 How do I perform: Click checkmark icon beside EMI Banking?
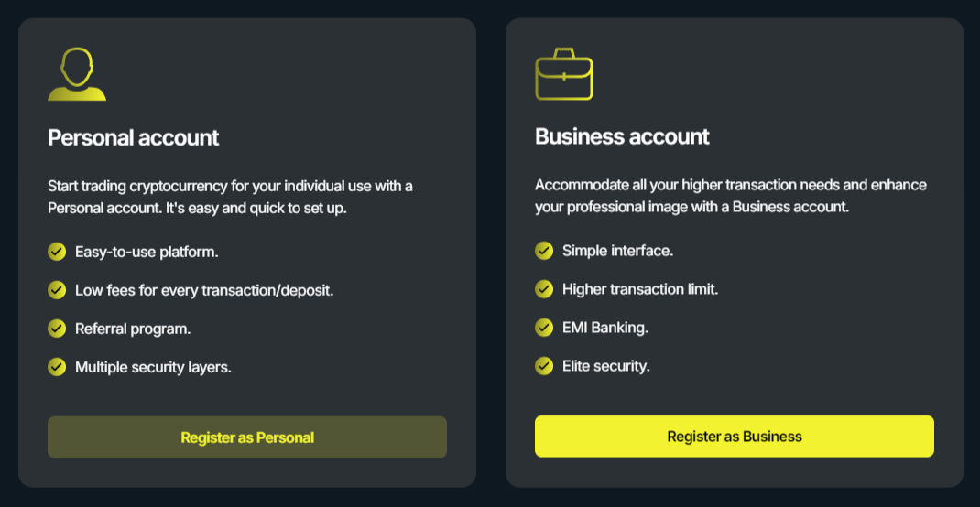(544, 328)
